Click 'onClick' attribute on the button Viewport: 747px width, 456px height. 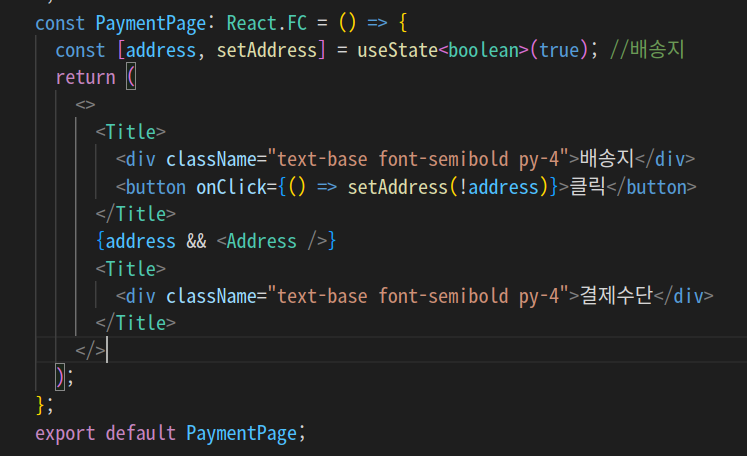231,187
